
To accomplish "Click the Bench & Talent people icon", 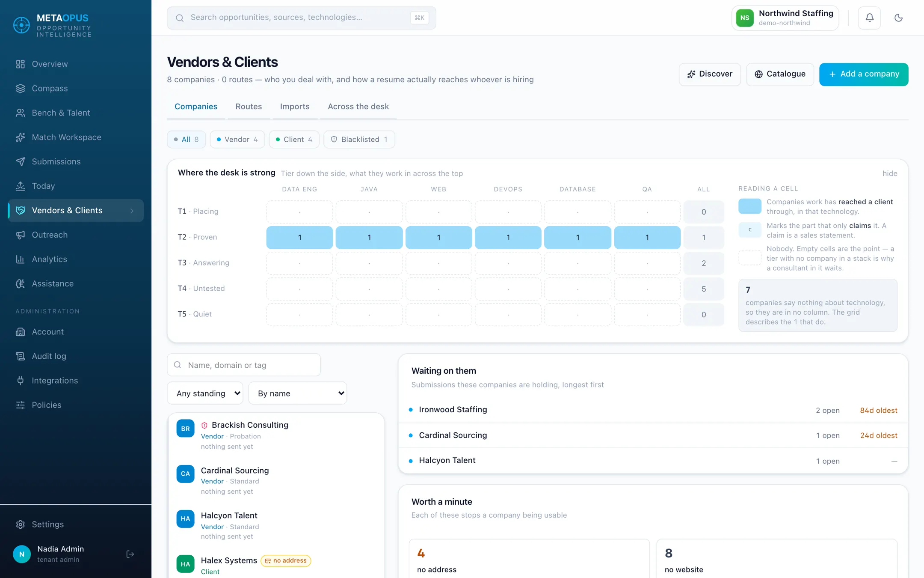I will 21,113.
